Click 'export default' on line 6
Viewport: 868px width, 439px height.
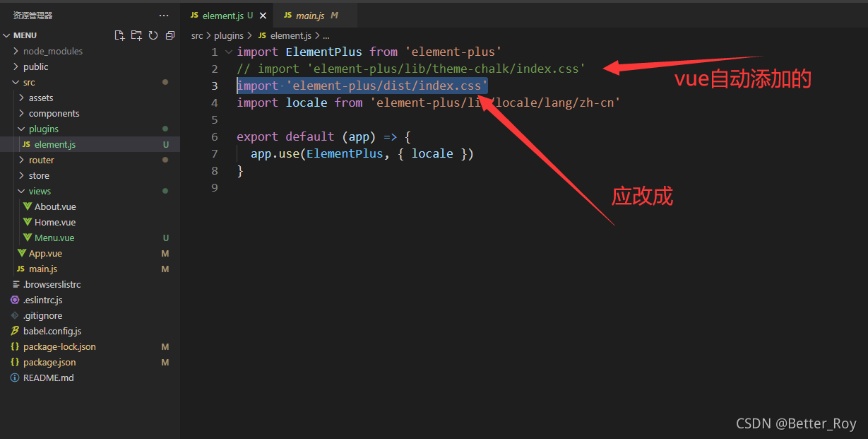pyautogui.click(x=285, y=136)
